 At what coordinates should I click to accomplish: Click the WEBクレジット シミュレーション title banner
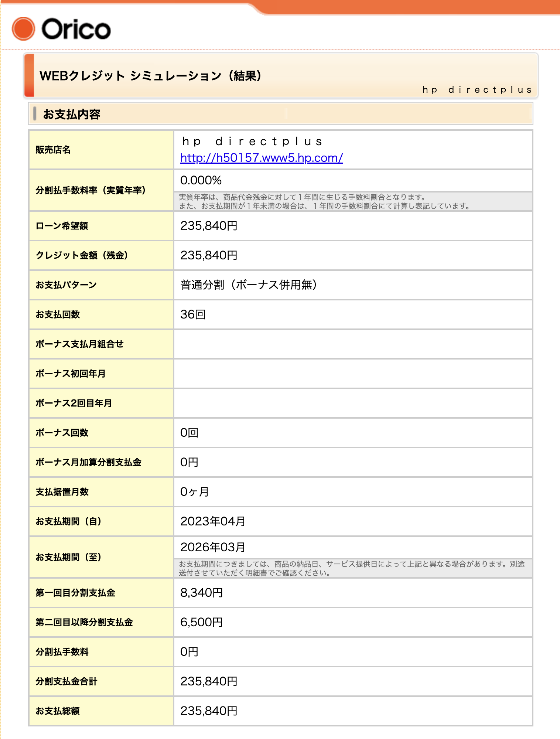(281, 76)
